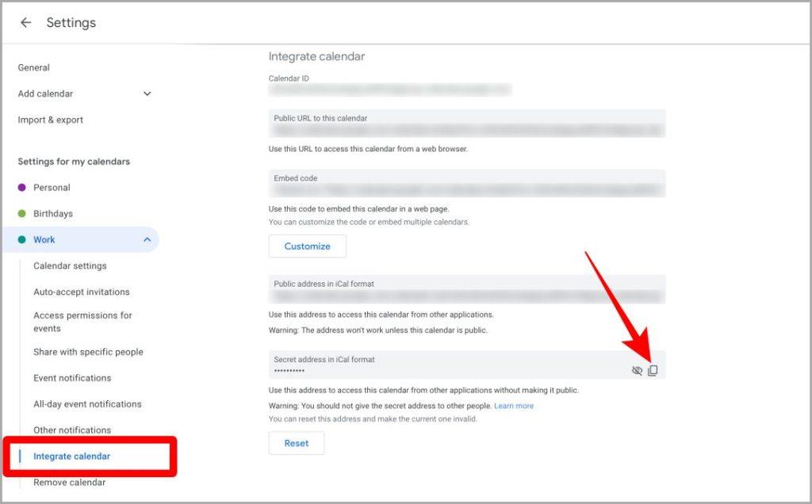Click the teal Work calendar color dot
The image size is (812, 504).
point(21,239)
